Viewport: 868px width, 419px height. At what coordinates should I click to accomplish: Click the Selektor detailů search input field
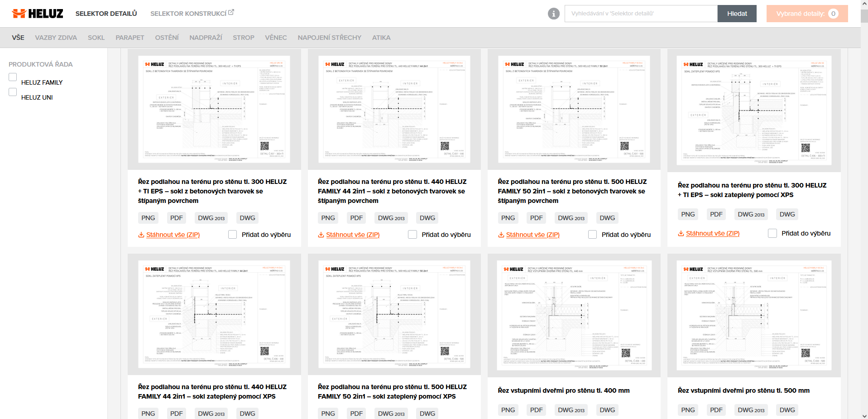point(641,14)
